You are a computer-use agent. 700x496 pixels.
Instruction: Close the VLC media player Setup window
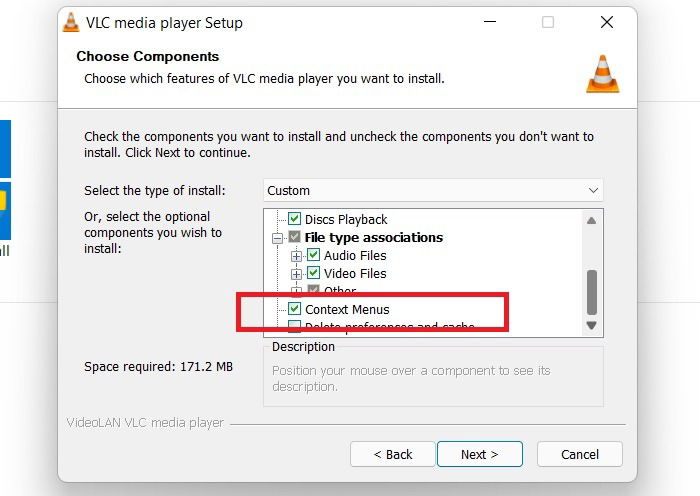607,22
